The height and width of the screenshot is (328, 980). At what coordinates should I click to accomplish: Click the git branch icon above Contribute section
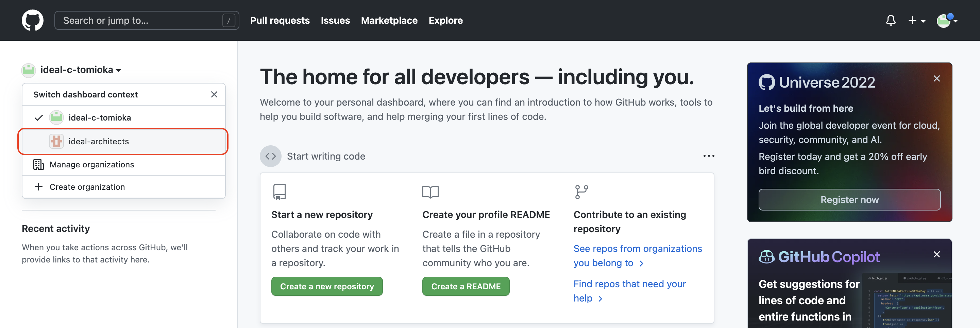click(x=581, y=192)
